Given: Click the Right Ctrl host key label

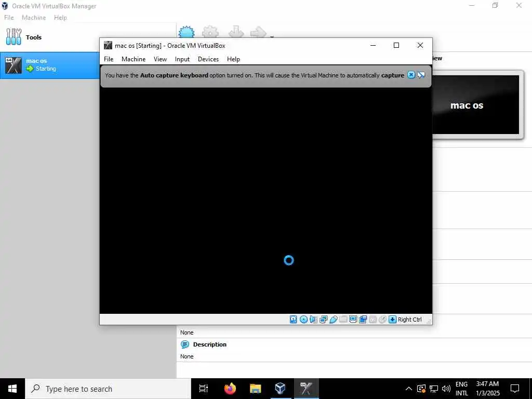Looking at the screenshot, I should [x=409, y=320].
